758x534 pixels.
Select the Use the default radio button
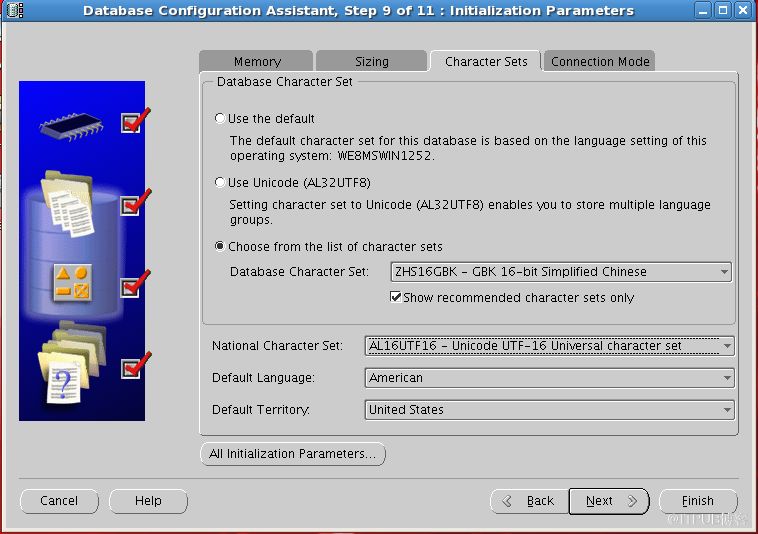[x=220, y=118]
